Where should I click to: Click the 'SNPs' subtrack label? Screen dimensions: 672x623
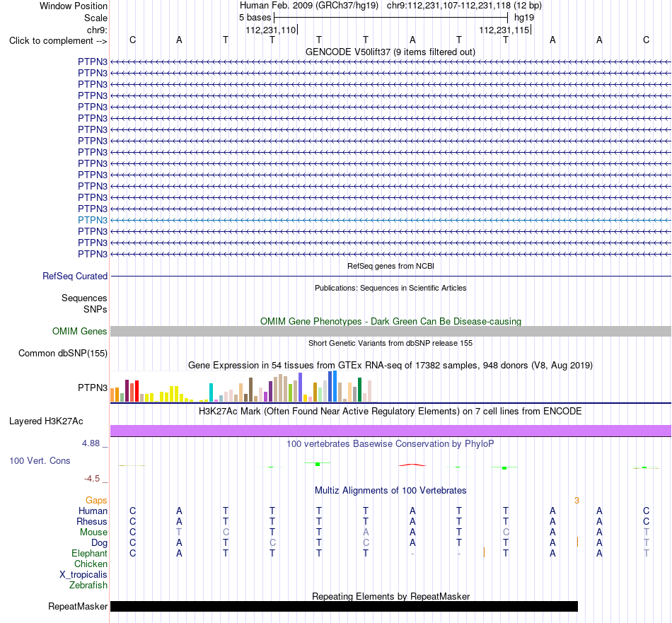tap(95, 309)
